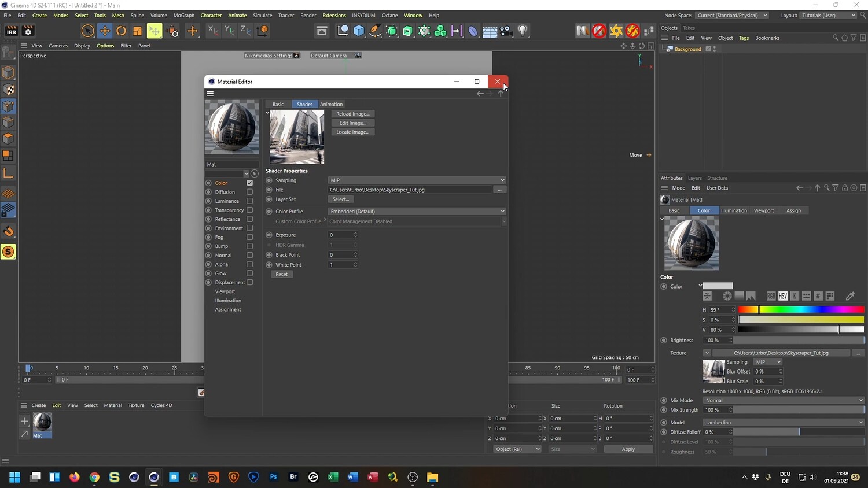Viewport: 868px width, 488px height.
Task: Open the Node Space dropdown
Action: 732,16
